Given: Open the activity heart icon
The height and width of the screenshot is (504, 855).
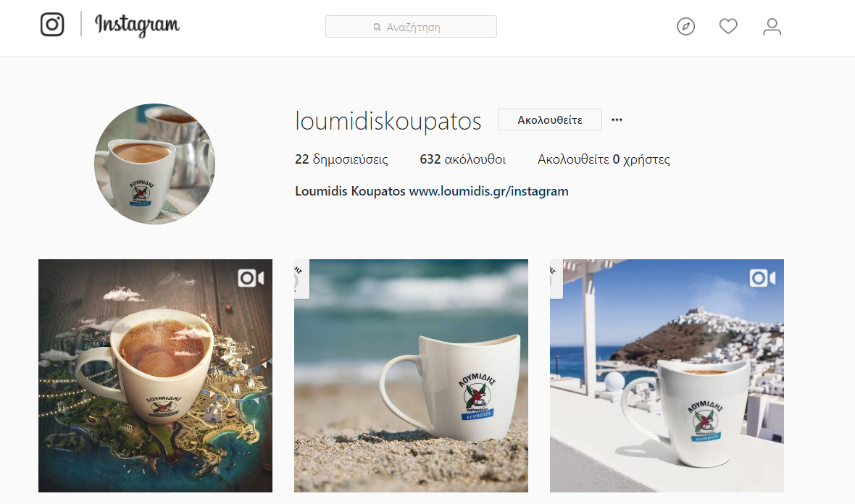Looking at the screenshot, I should [728, 26].
